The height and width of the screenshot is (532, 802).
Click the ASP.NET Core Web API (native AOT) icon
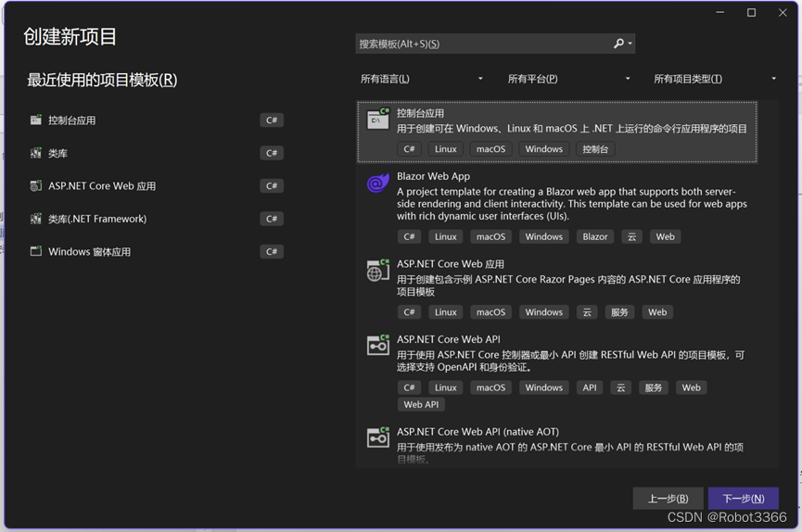coord(378,437)
